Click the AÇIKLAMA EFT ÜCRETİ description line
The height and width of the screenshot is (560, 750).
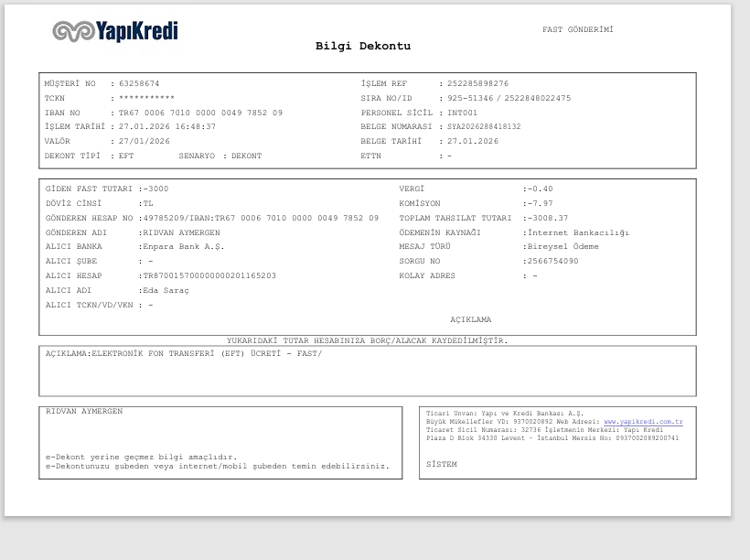point(184,354)
